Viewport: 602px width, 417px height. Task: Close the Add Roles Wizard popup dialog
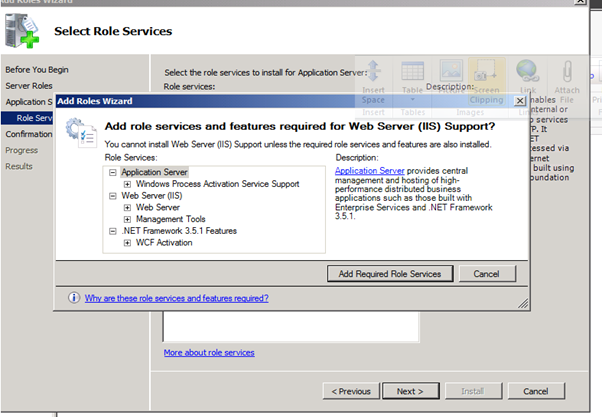click(519, 101)
